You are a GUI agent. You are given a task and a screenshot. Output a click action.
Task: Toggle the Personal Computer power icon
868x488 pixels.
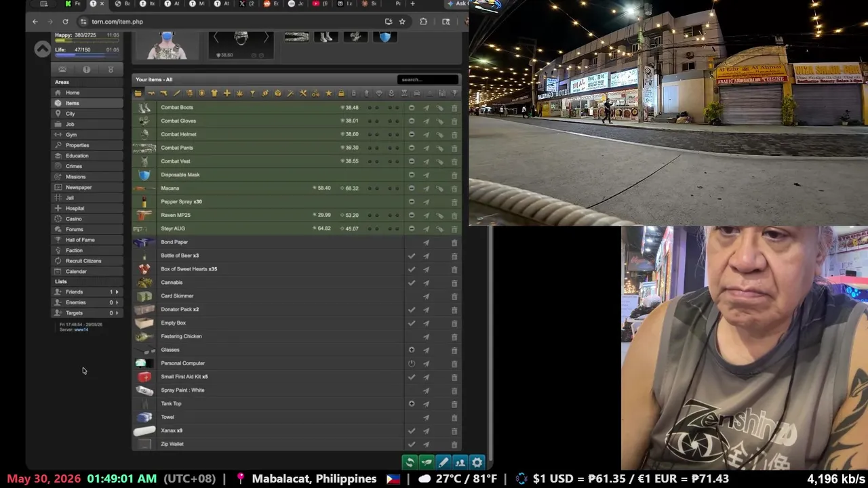[x=412, y=363]
